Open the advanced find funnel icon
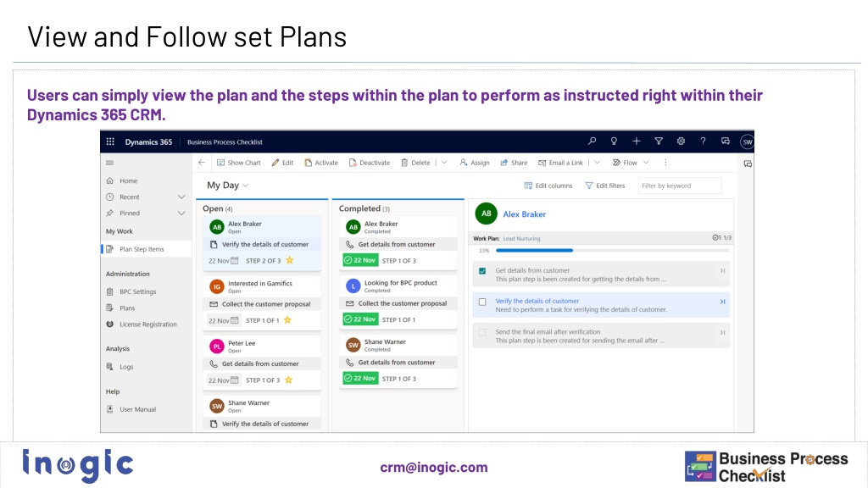The height and width of the screenshot is (488, 868). point(658,141)
